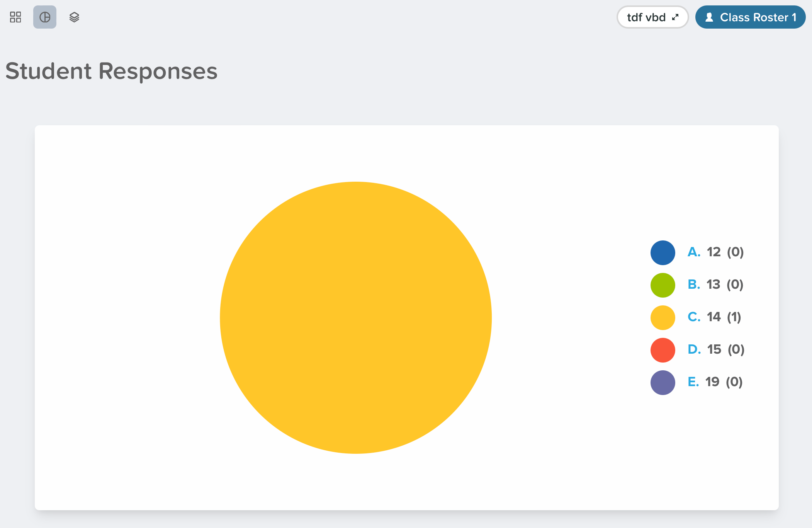Select the pie chart view icon
812x528 pixels.
(45, 17)
